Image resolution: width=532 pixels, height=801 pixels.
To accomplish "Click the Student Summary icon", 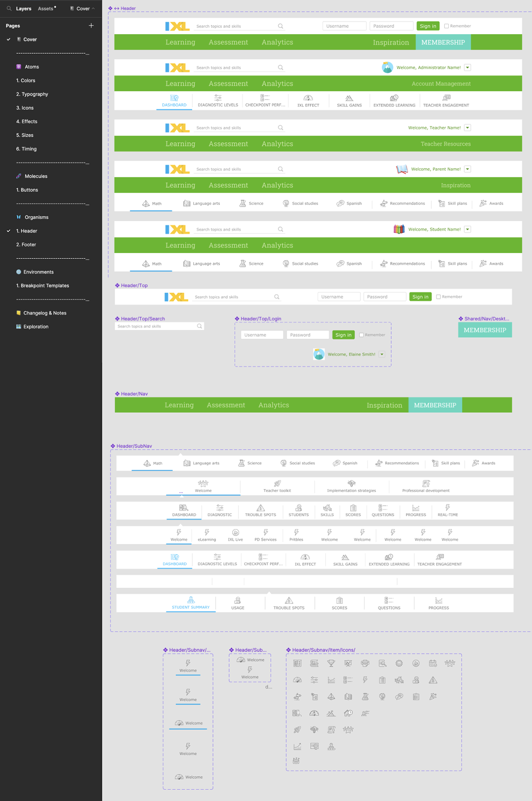I will pos(191,600).
